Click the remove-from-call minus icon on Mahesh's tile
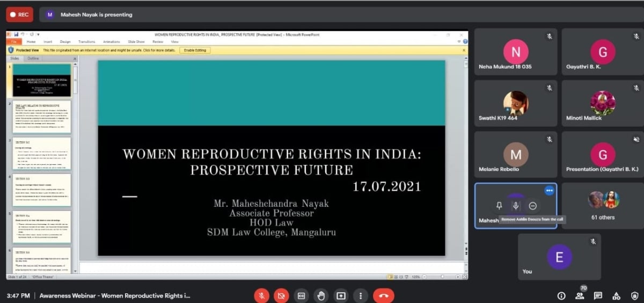644x303 pixels. coord(532,206)
